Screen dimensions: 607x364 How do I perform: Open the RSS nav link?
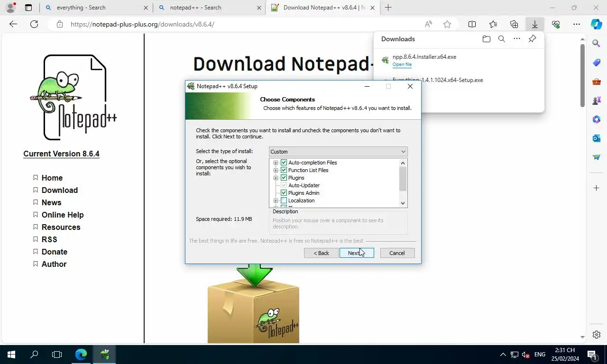(x=49, y=239)
